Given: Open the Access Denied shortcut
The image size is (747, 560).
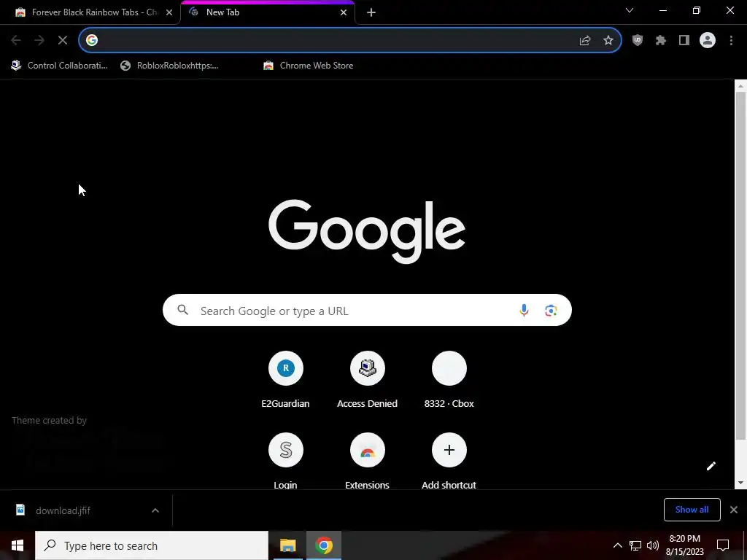Looking at the screenshot, I should pos(368,381).
